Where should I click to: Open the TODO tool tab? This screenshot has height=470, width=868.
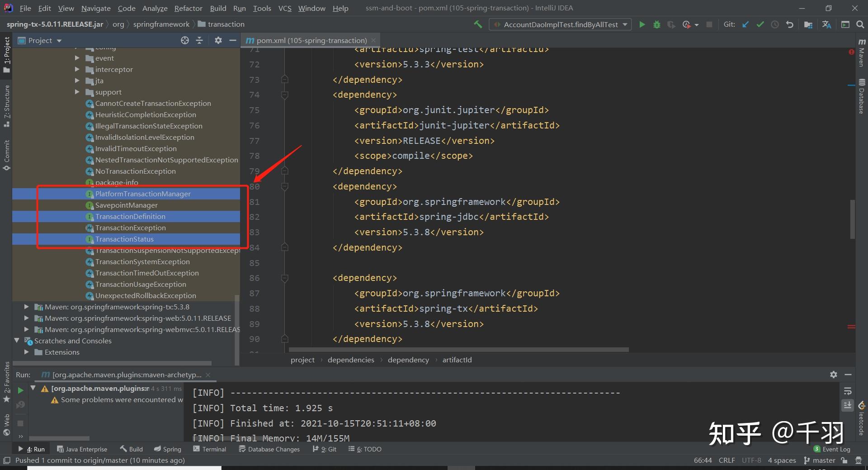365,449
